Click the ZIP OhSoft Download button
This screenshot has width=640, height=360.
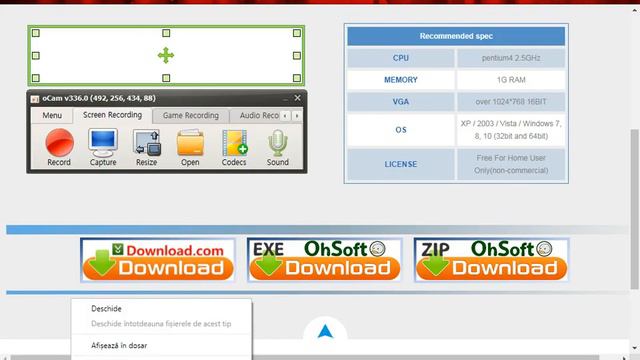[491, 260]
